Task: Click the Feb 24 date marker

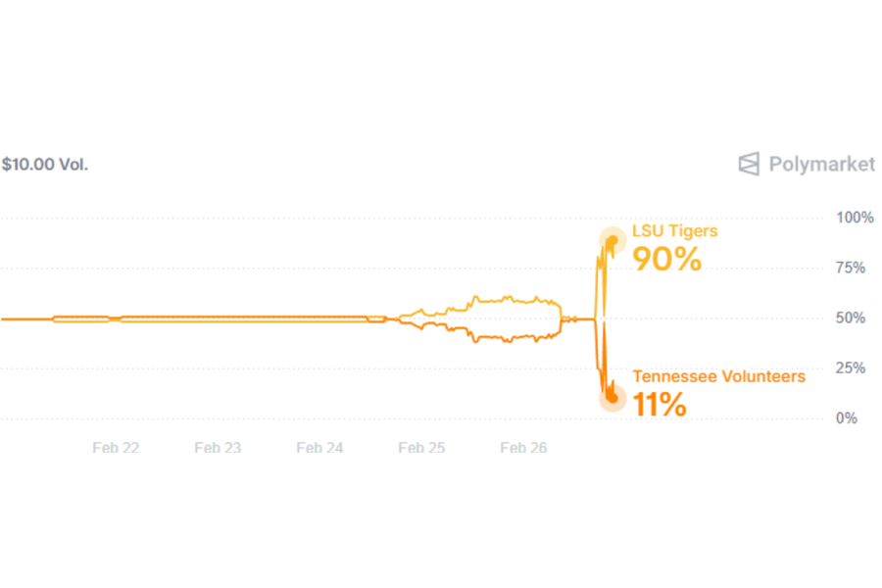Action: (x=319, y=448)
